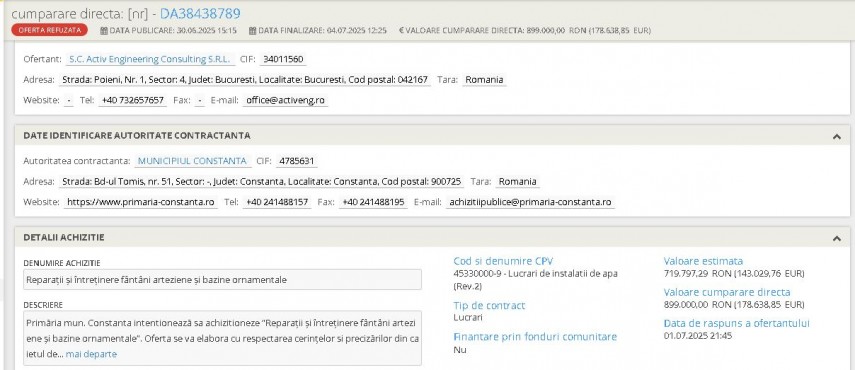Click calendar icon beside DATA PUBLICARE
855x370 pixels.
point(104,31)
